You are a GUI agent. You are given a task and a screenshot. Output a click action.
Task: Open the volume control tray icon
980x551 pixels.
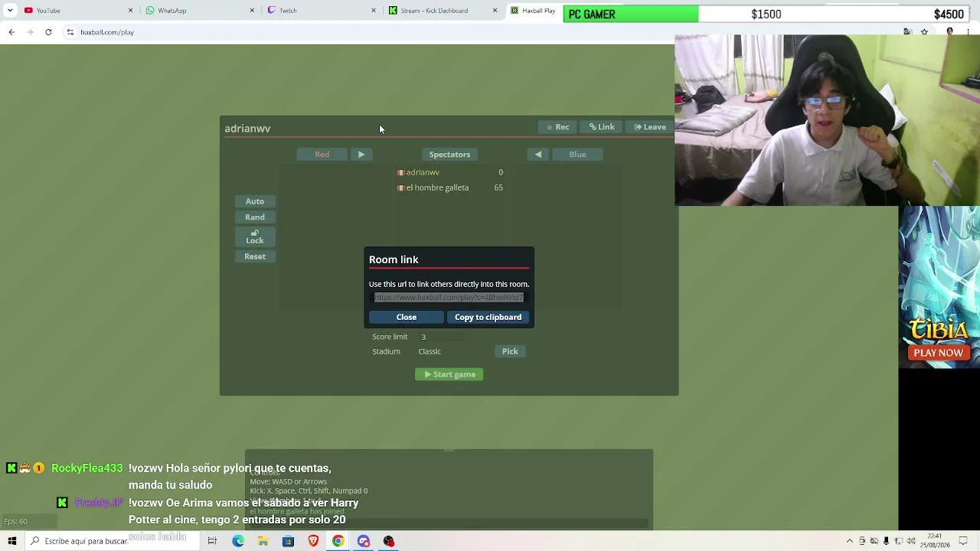coord(911,541)
